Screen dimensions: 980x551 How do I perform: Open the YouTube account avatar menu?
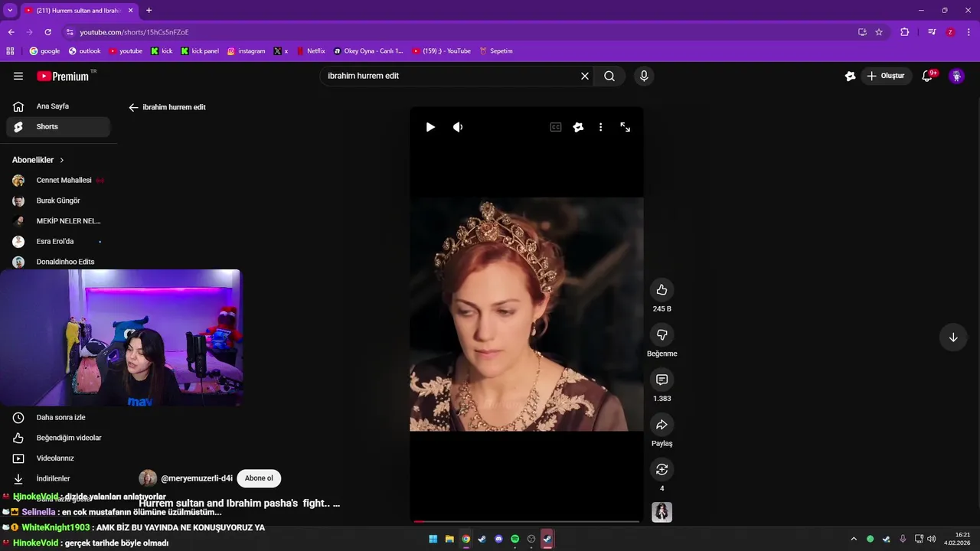click(956, 76)
